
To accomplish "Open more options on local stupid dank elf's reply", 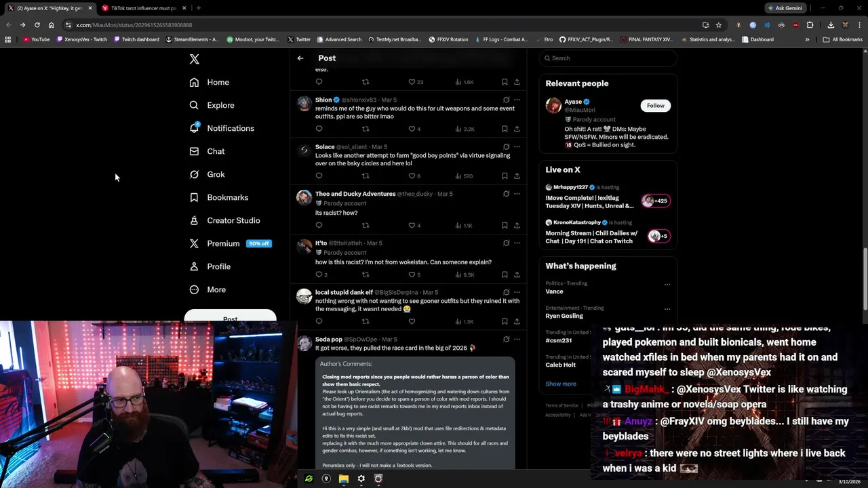I will pyautogui.click(x=517, y=292).
